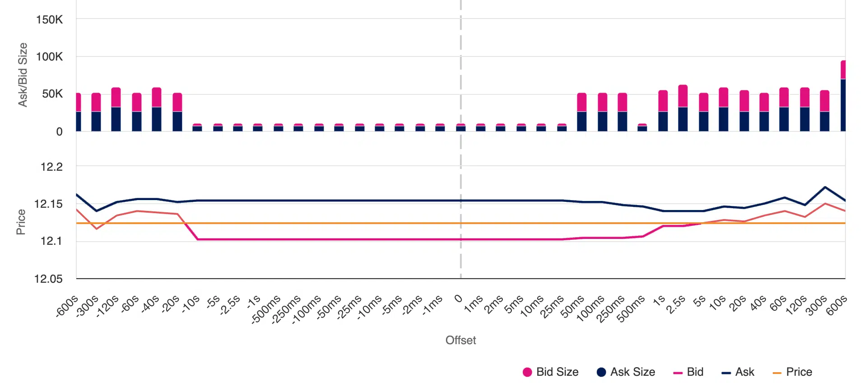The width and height of the screenshot is (868, 383).
Task: Click the bar at -40s offset
Action: coord(157,109)
